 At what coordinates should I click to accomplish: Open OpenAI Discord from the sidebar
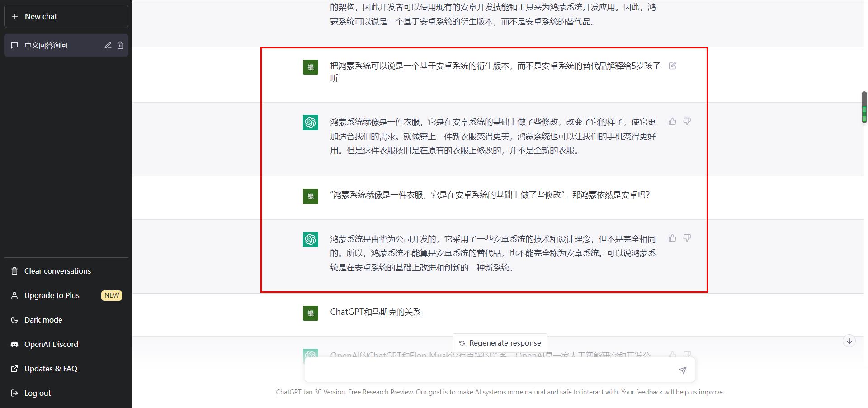[51, 344]
